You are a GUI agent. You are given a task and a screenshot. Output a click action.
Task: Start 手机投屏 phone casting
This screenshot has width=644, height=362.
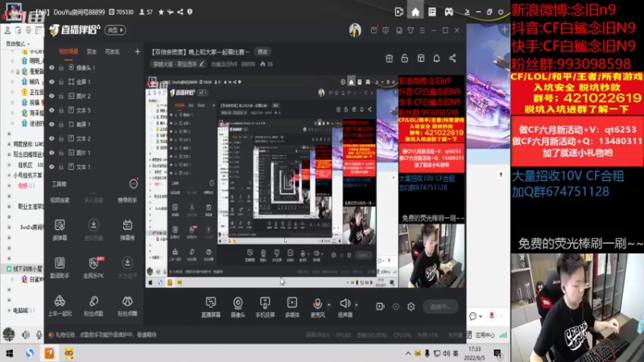pyautogui.click(x=265, y=307)
